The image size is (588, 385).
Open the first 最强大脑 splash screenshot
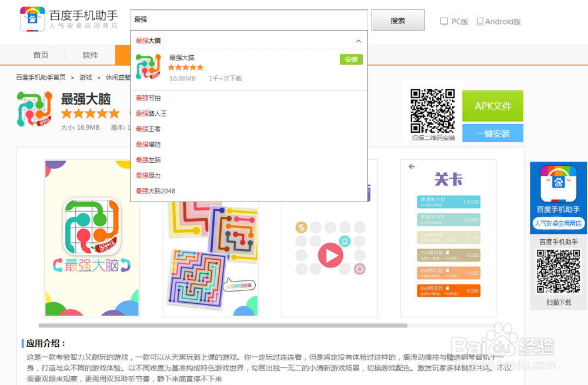92,238
